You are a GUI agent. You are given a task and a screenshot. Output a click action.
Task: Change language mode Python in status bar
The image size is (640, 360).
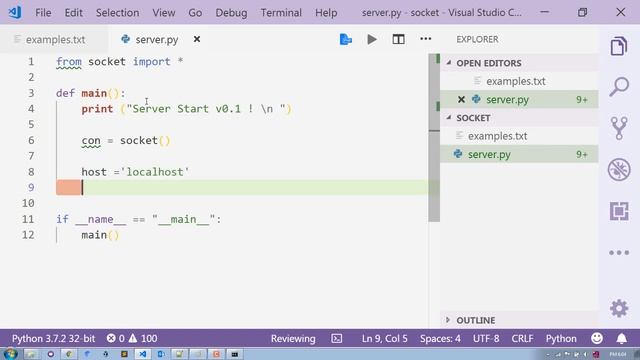tap(561, 338)
